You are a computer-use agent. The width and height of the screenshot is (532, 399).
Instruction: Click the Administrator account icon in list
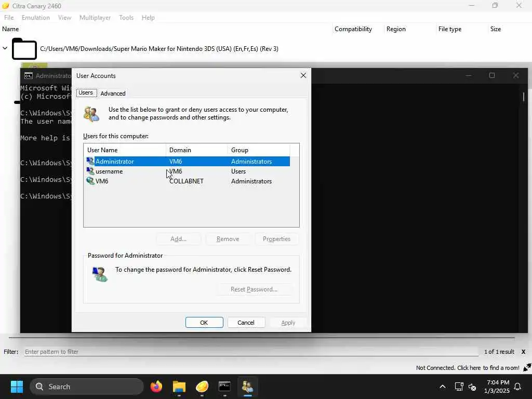[x=90, y=161]
